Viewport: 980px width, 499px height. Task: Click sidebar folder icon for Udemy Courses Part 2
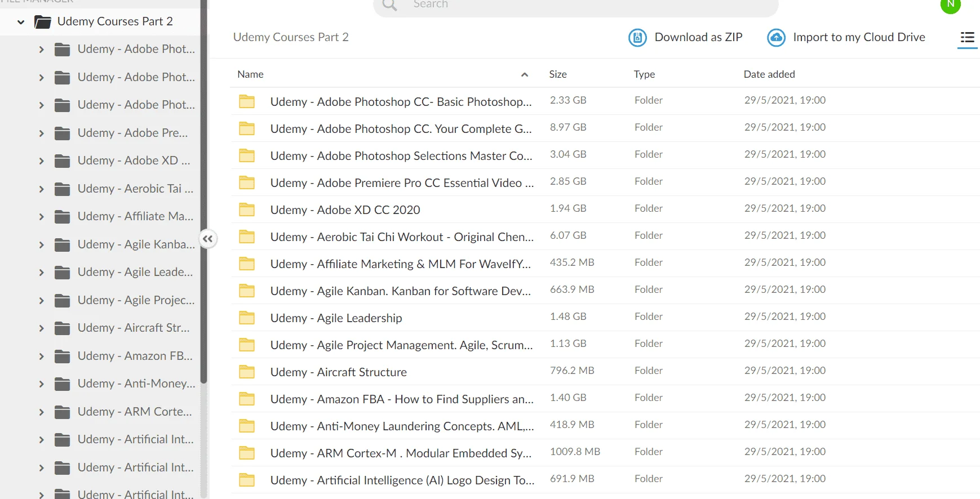click(43, 22)
